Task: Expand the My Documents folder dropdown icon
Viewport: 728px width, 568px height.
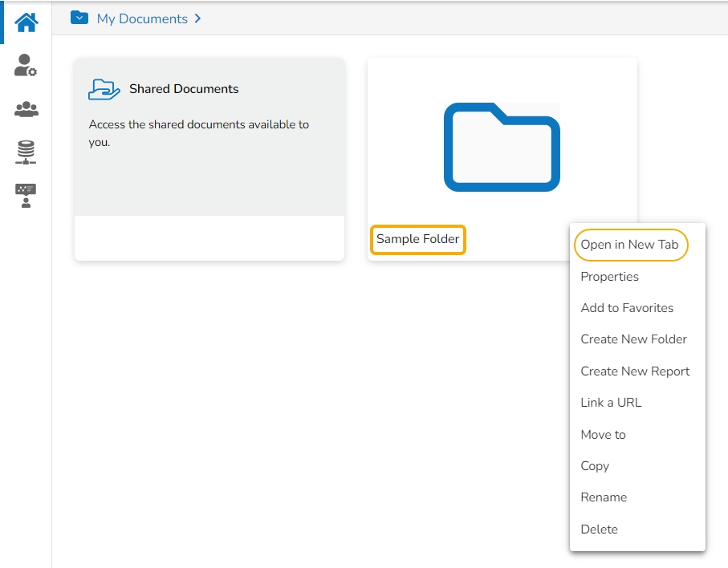Action: [x=79, y=18]
